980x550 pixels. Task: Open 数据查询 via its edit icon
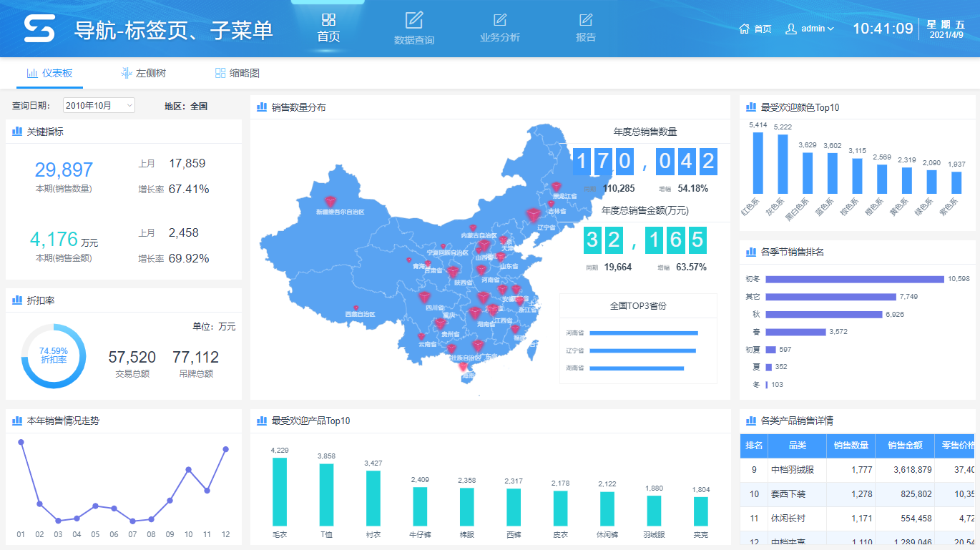414,20
